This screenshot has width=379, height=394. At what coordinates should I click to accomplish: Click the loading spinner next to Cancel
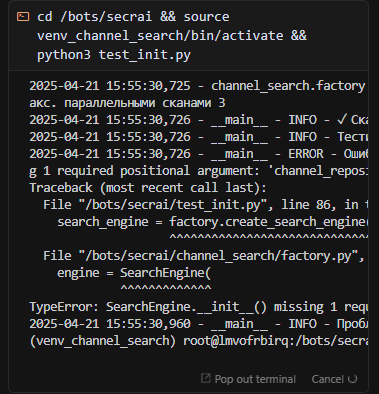click(x=353, y=379)
